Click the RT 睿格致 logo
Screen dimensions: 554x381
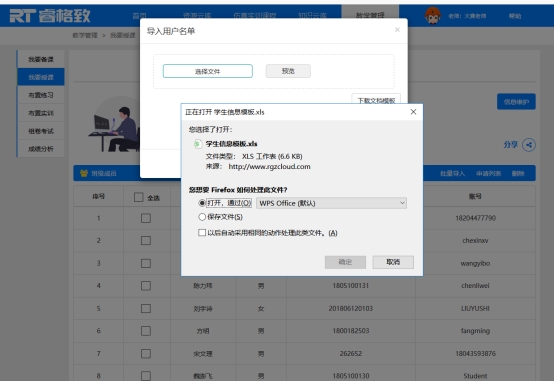(50, 16)
